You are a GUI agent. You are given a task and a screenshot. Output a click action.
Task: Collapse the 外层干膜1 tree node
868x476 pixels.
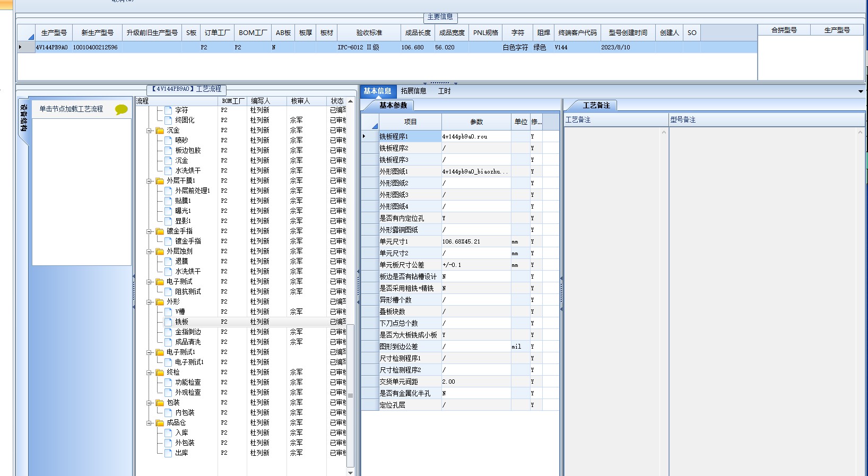150,181
